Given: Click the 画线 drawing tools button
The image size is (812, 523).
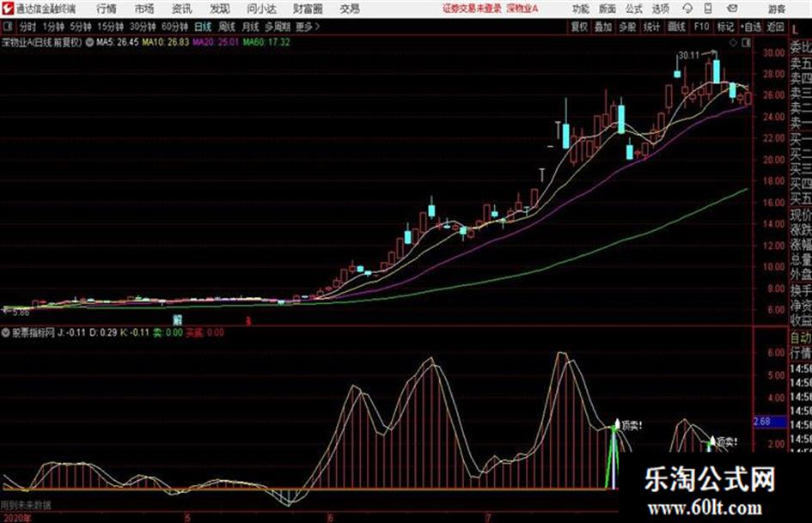Looking at the screenshot, I should (x=676, y=27).
